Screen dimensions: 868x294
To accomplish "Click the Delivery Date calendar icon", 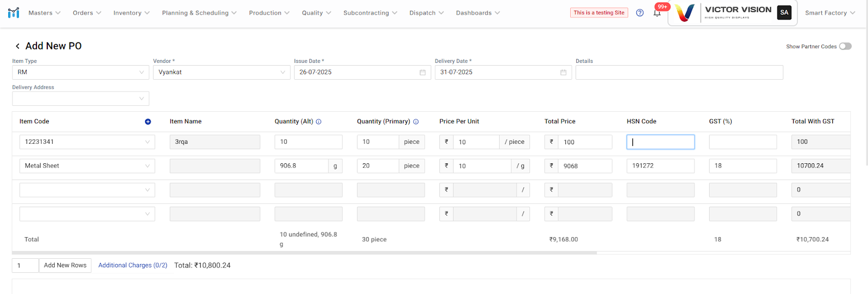I will pyautogui.click(x=563, y=72).
